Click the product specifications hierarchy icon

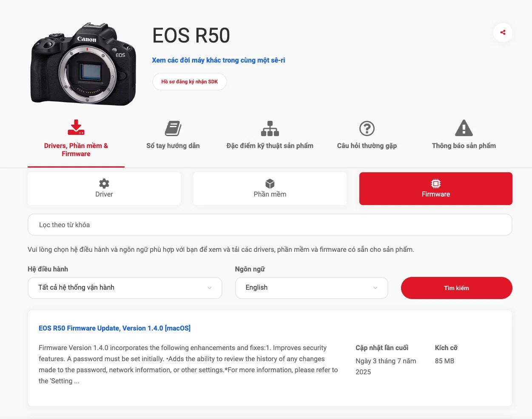coord(270,128)
